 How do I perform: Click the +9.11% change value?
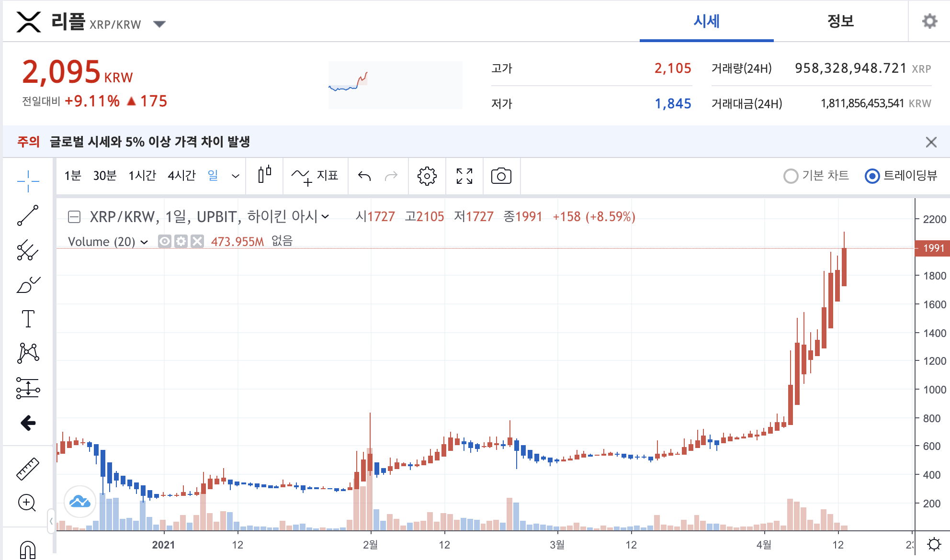pos(92,101)
